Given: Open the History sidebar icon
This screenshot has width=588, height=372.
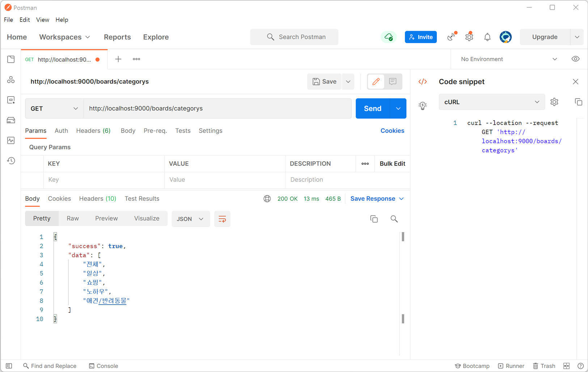Looking at the screenshot, I should [x=11, y=160].
